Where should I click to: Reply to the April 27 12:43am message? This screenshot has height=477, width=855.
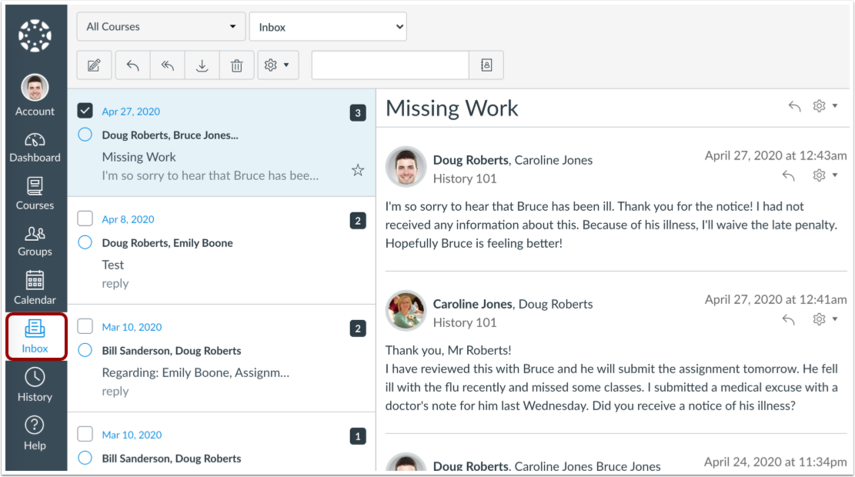[x=788, y=176]
